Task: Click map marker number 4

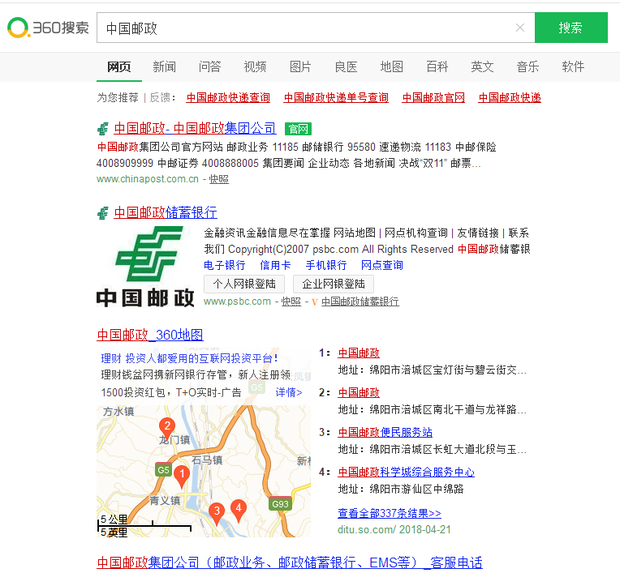Action: (238, 511)
